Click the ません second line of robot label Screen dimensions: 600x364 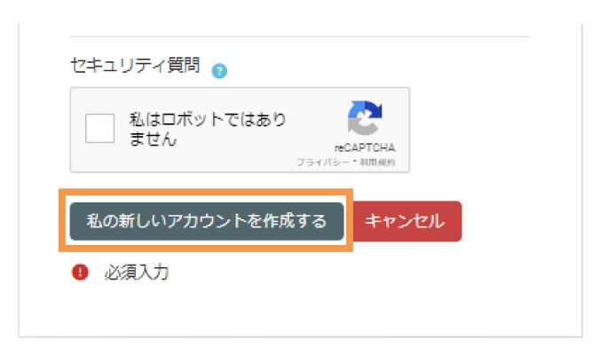click(153, 138)
